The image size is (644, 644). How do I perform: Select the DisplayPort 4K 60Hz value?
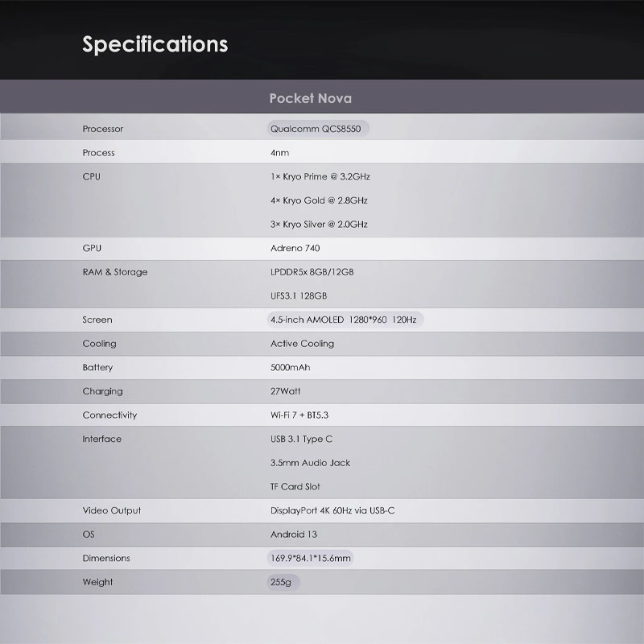(x=332, y=510)
